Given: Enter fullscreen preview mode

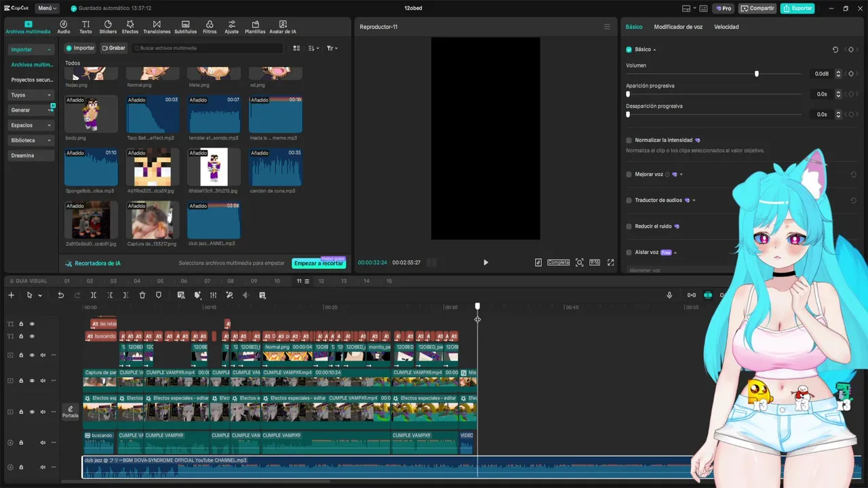Looking at the screenshot, I should click(x=610, y=263).
